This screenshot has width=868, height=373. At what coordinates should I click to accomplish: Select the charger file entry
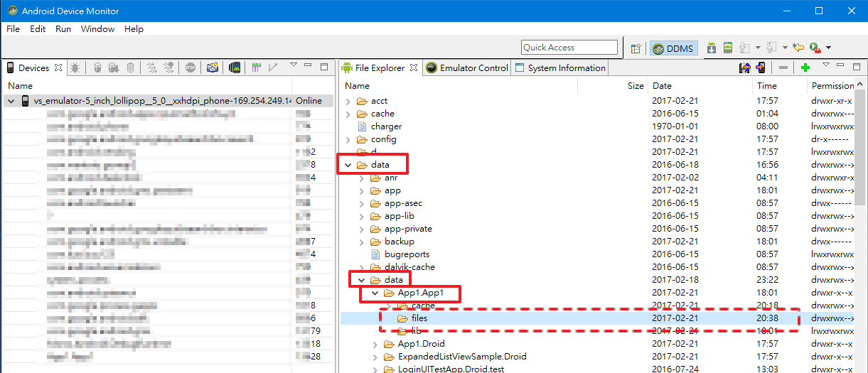click(386, 126)
